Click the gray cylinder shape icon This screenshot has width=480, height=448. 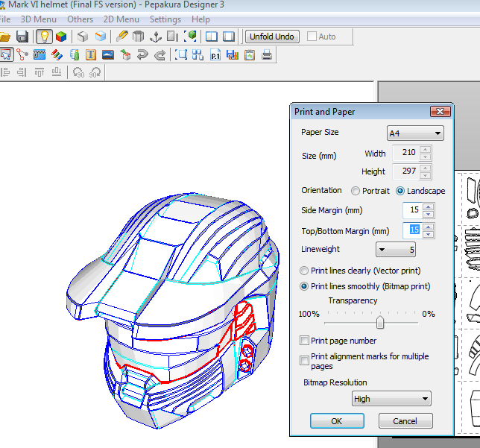tap(139, 37)
